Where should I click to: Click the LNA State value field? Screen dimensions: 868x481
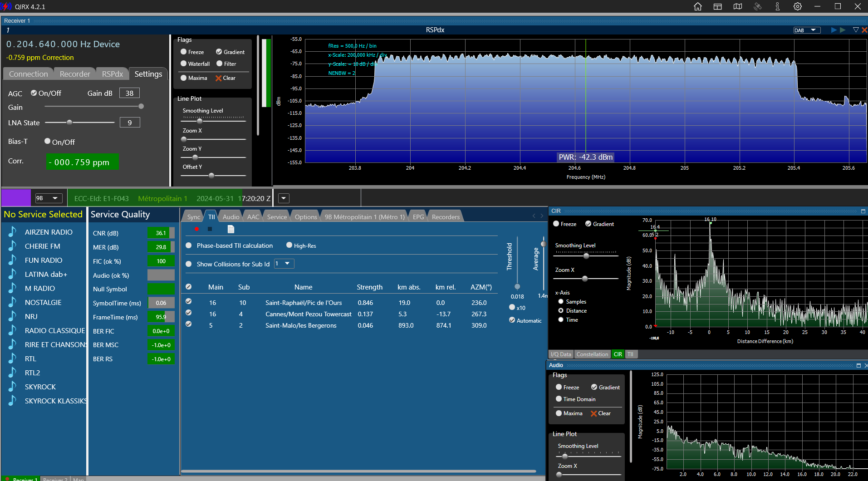tap(130, 123)
